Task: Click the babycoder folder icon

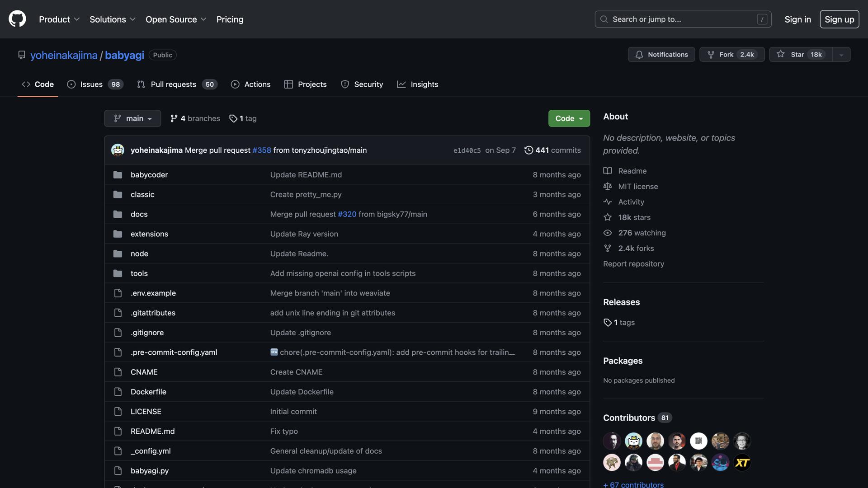Action: coord(118,174)
